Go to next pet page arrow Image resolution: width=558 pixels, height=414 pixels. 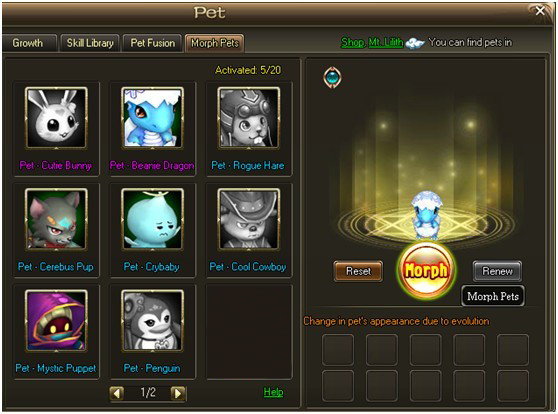pyautogui.click(x=178, y=393)
